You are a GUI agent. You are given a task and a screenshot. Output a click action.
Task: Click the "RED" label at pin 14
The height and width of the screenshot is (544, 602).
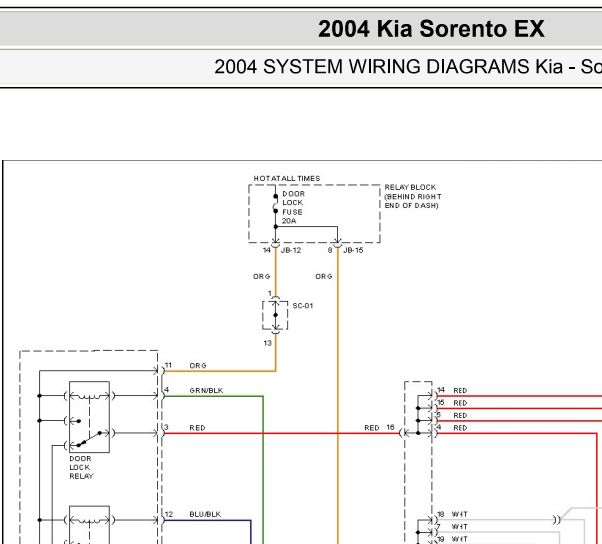pyautogui.click(x=460, y=391)
